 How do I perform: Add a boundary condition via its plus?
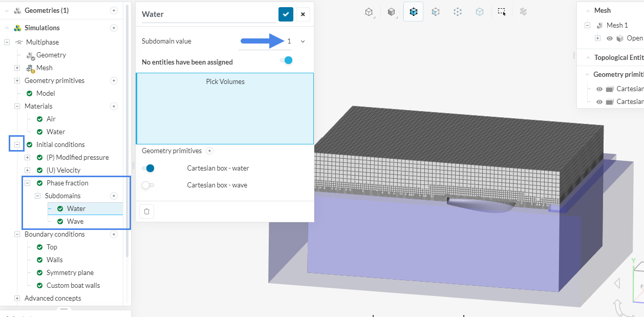click(x=114, y=234)
